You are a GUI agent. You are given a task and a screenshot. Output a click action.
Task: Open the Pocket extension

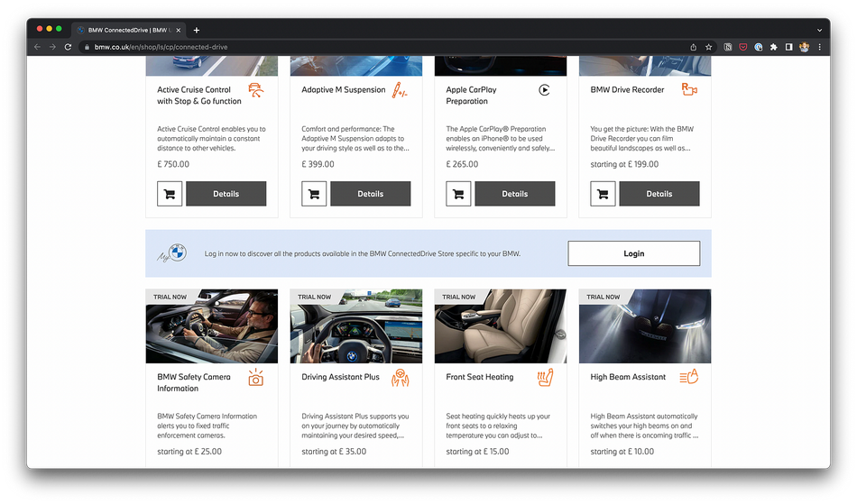742,47
